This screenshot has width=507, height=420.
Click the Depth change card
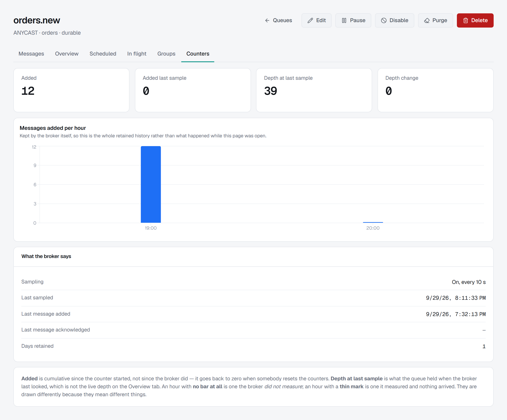coord(435,90)
